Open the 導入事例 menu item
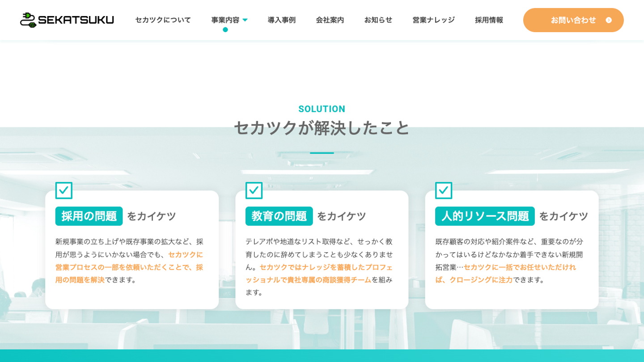Image resolution: width=644 pixels, height=362 pixels. coord(282,20)
